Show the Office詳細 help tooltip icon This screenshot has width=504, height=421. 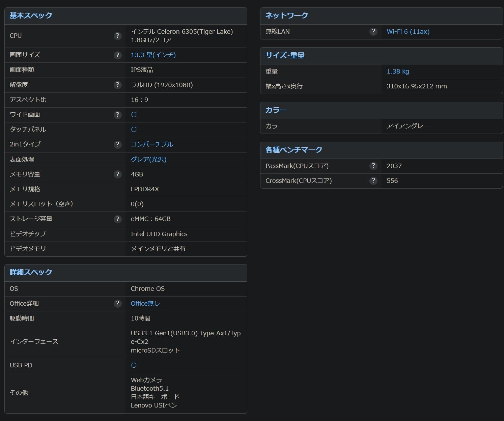click(117, 303)
